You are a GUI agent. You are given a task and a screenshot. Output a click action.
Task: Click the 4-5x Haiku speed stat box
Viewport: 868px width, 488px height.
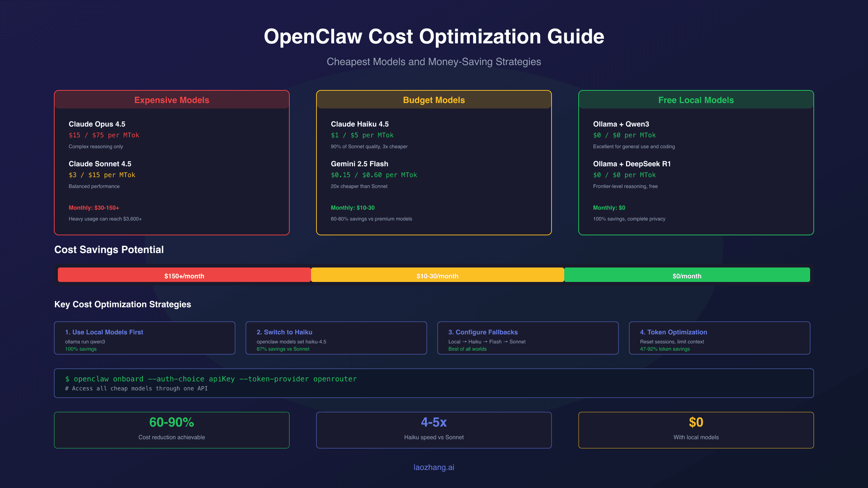tap(434, 430)
